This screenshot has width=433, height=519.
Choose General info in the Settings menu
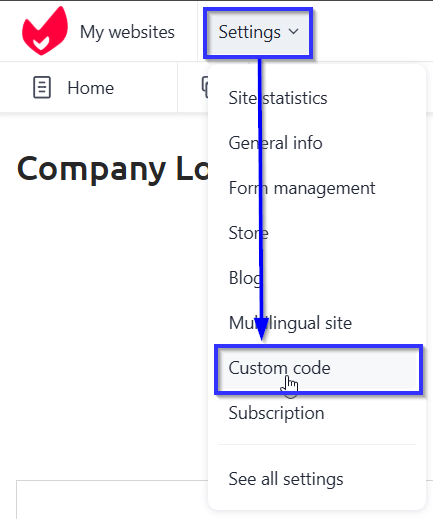(275, 143)
